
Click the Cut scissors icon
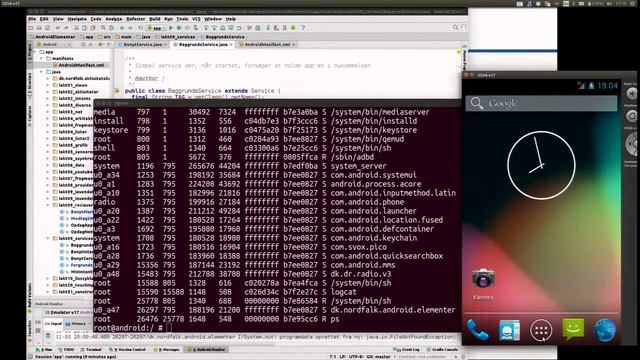(x=76, y=28)
